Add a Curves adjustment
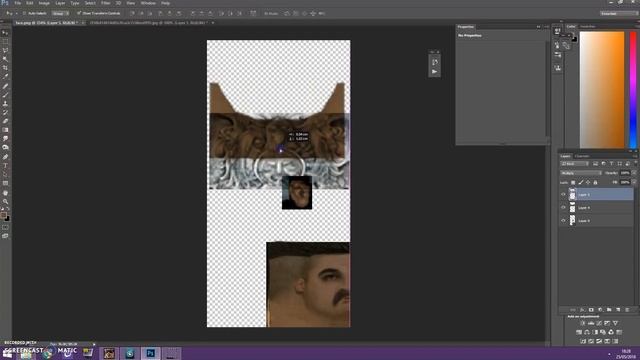Viewport: 640px width, 360px height. click(x=599, y=323)
